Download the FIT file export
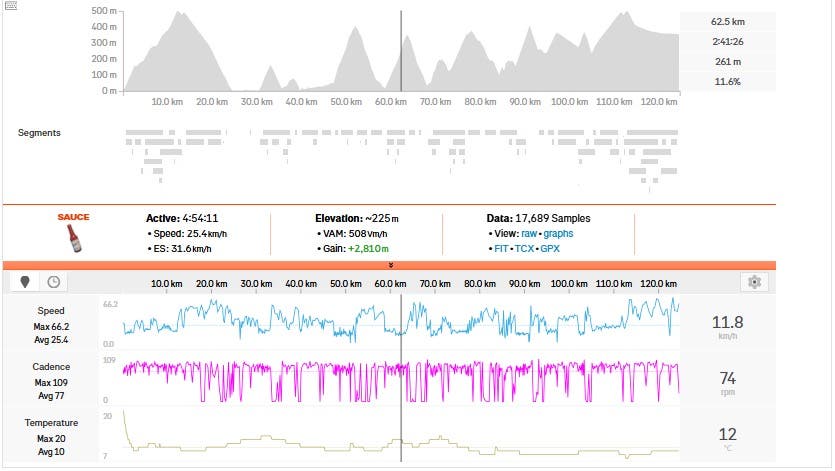The width and height of the screenshot is (835, 471). (x=502, y=248)
